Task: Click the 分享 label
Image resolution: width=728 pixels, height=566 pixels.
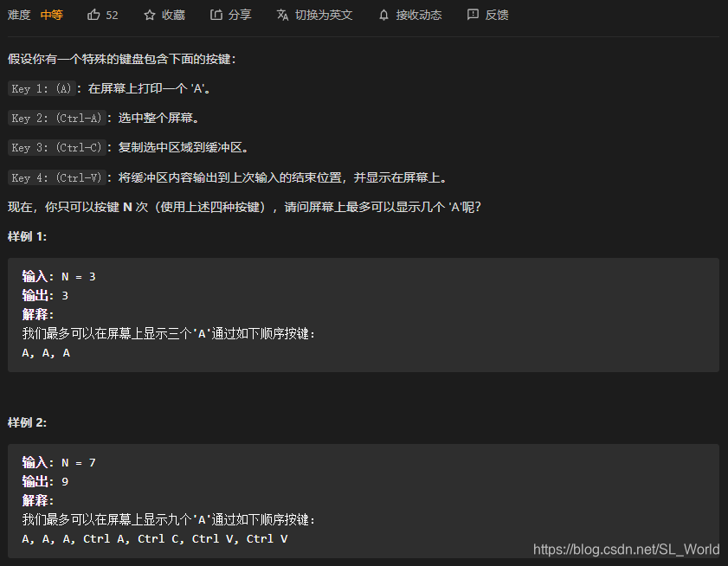Action: pos(239,15)
